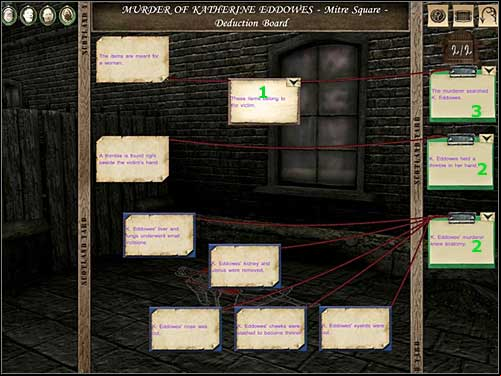Image resolution: width=501 pixels, height=376 pixels.
Task: Open dropdown on 'These items belong to the victim' card
Action: [293, 82]
